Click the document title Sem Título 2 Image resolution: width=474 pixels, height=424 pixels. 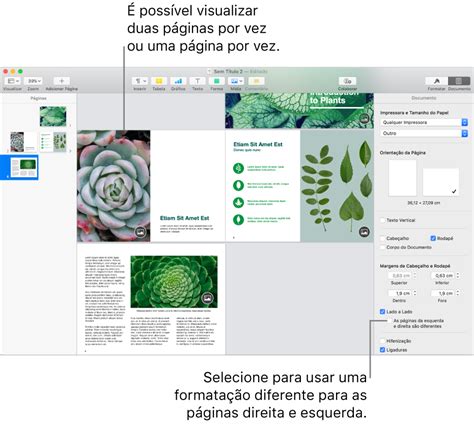coord(228,71)
